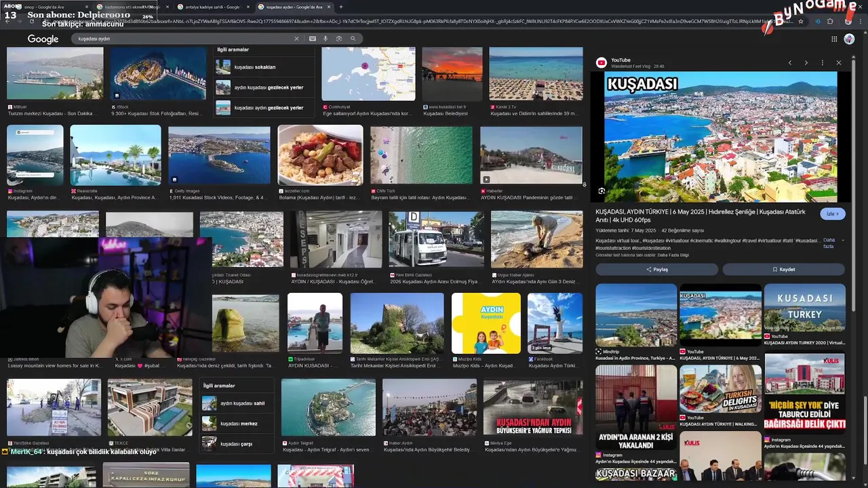Open the iStock island aerial image

[158, 74]
